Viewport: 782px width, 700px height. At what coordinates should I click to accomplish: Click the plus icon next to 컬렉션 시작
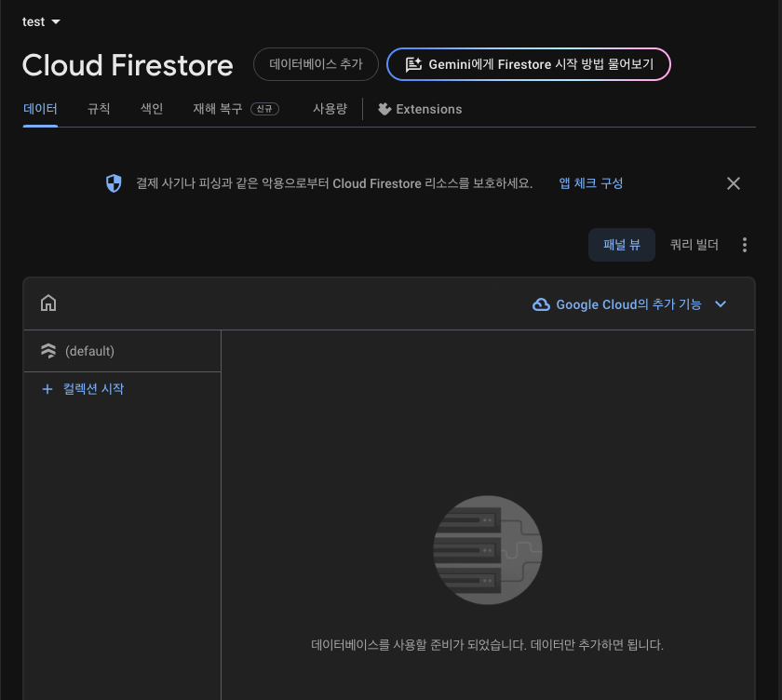(x=47, y=389)
